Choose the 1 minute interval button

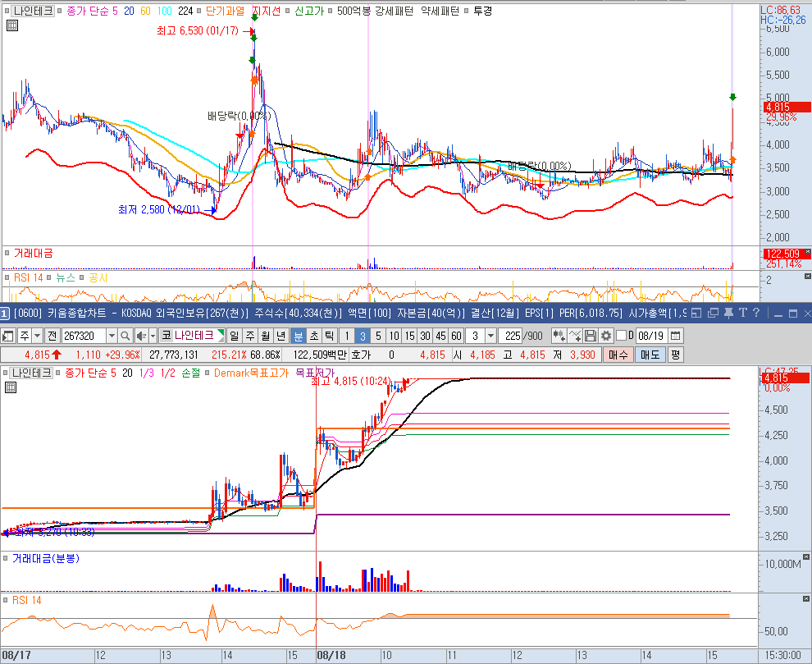[x=347, y=336]
